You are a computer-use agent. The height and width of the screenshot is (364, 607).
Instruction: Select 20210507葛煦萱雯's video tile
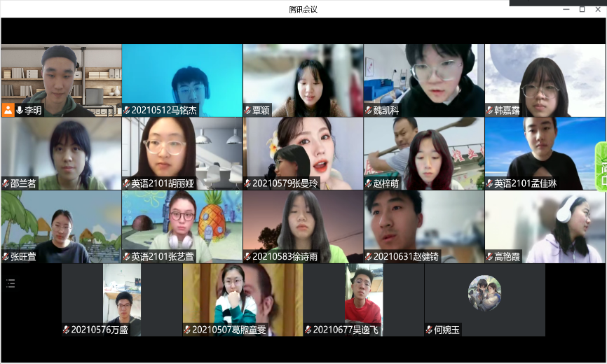click(x=243, y=297)
